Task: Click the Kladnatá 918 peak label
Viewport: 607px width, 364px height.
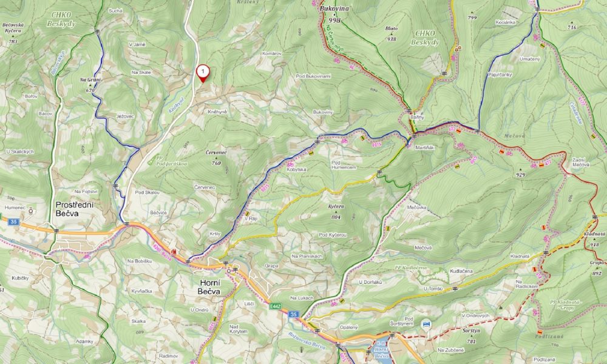Action: click(x=594, y=239)
